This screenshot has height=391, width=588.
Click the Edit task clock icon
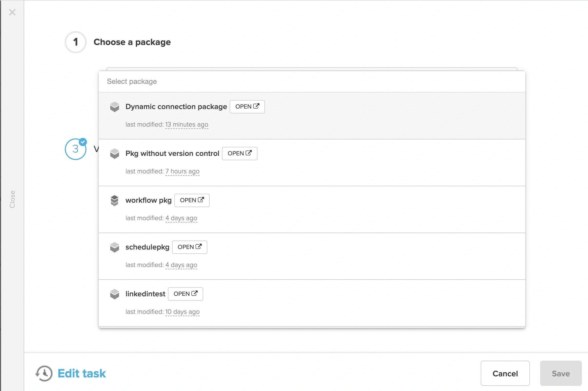pyautogui.click(x=44, y=373)
